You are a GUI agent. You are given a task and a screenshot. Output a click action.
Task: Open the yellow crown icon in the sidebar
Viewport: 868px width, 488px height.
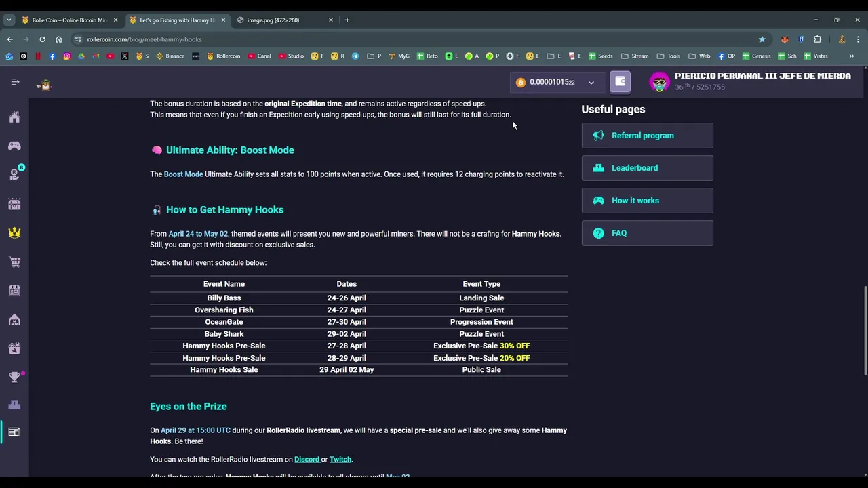click(14, 232)
